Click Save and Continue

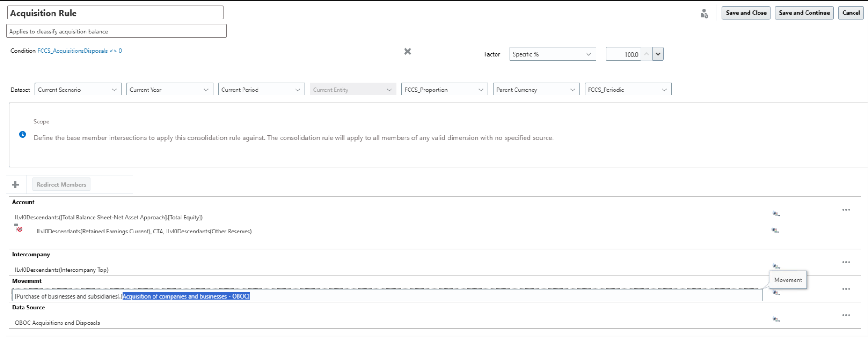[x=804, y=13]
